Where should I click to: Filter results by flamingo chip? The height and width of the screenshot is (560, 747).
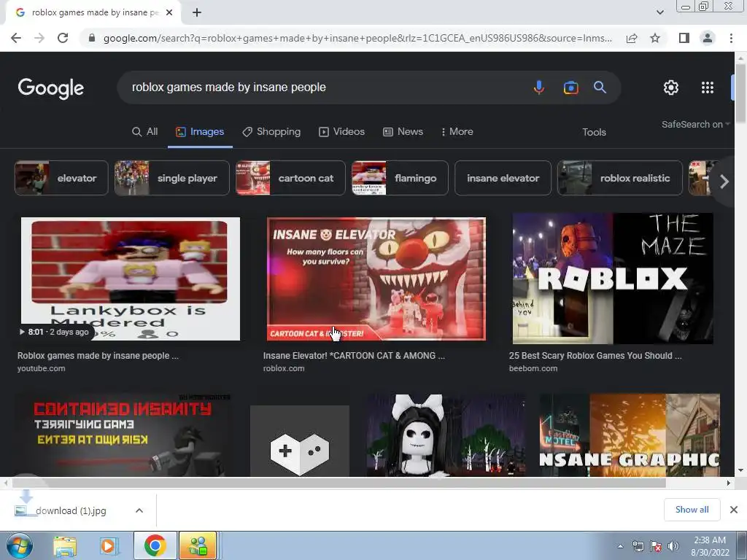coord(400,178)
